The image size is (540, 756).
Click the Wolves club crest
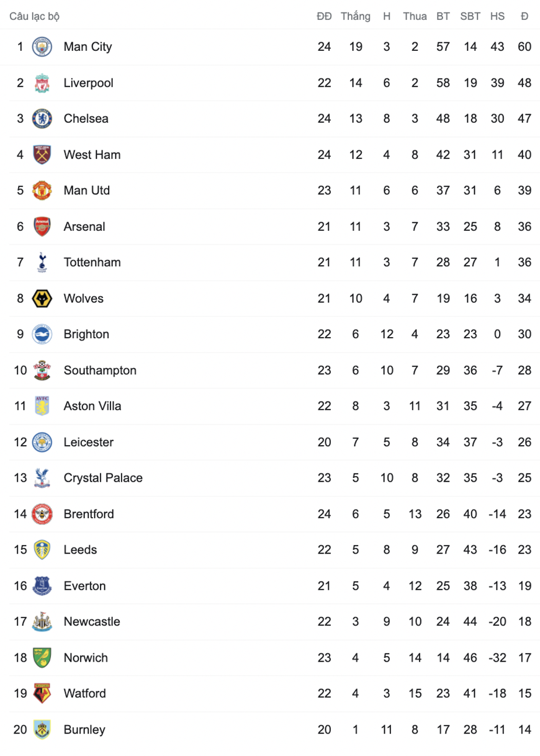pyautogui.click(x=42, y=299)
